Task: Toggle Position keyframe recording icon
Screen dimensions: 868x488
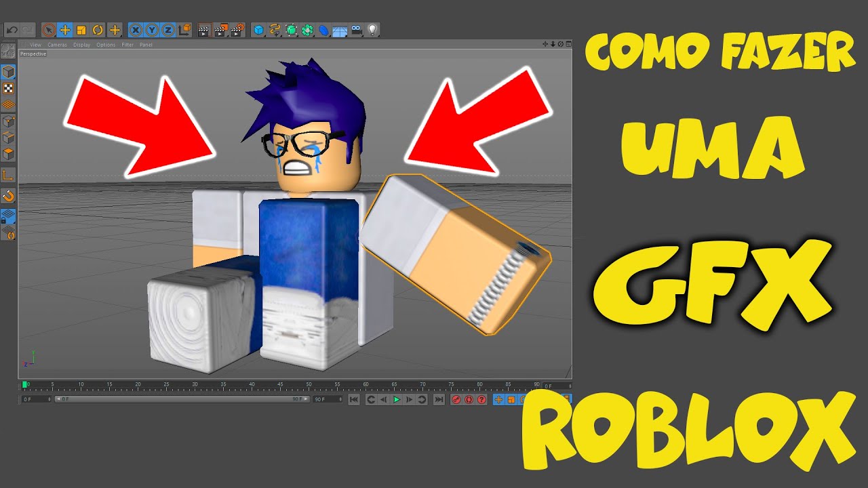Action: click(x=499, y=400)
